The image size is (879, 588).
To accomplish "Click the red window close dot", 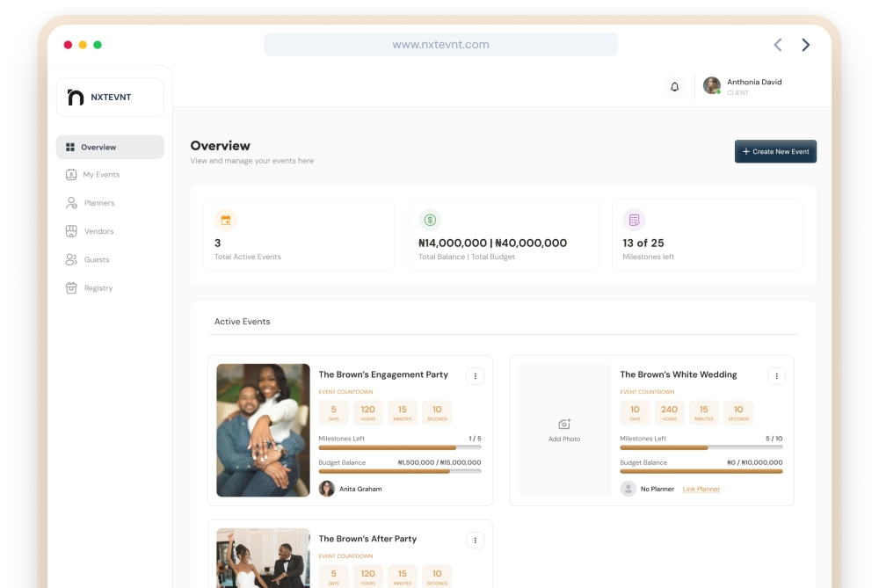I will coord(68,45).
